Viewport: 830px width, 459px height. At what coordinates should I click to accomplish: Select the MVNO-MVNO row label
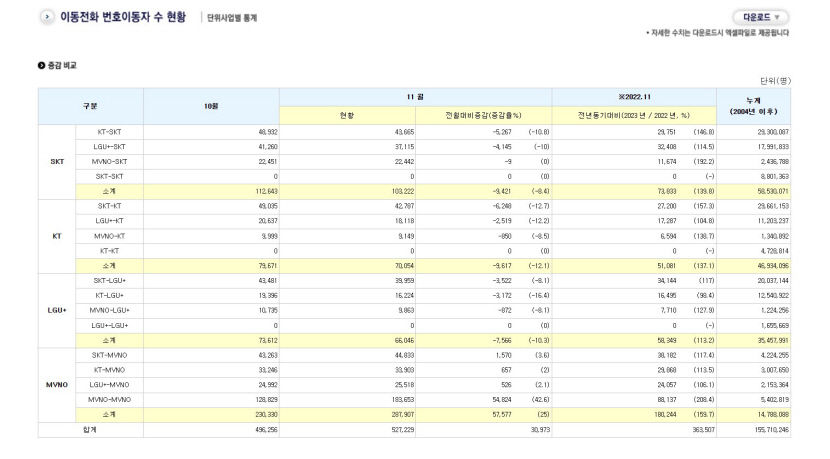point(110,400)
